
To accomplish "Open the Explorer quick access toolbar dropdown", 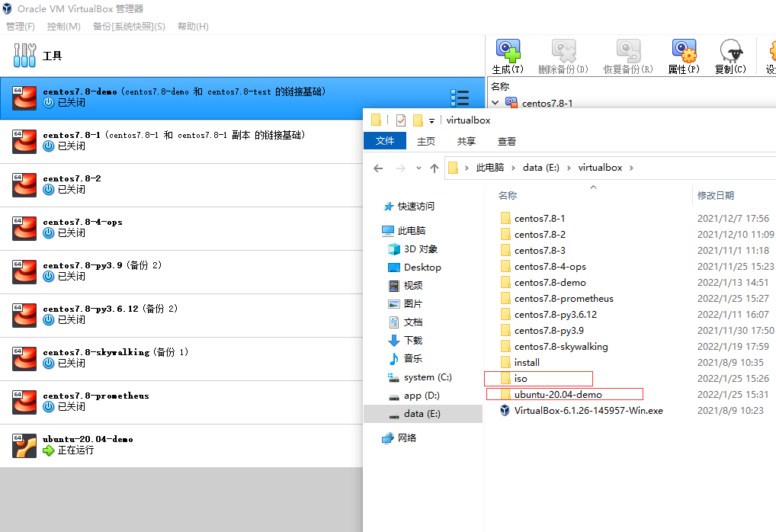I will (x=431, y=120).
